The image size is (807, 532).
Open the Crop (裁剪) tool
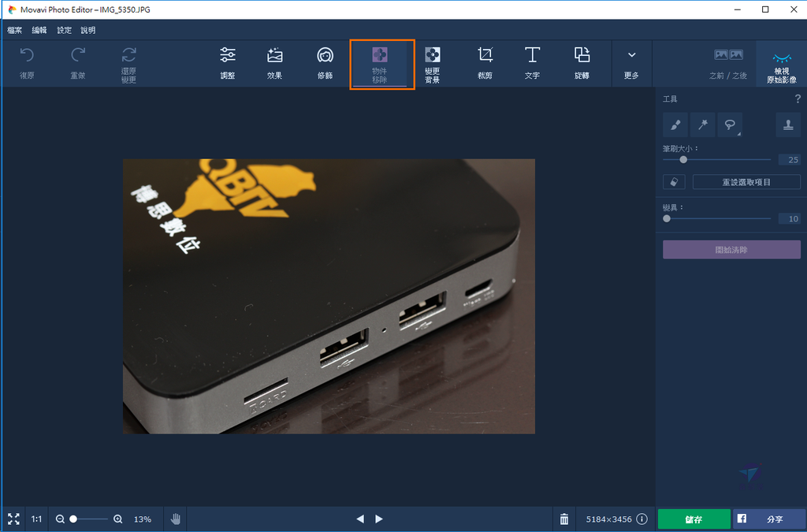tap(485, 63)
